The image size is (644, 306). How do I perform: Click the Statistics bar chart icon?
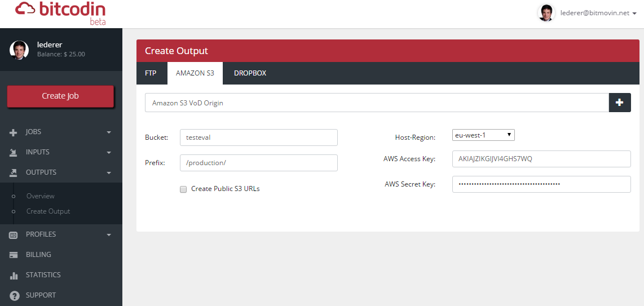click(x=13, y=275)
